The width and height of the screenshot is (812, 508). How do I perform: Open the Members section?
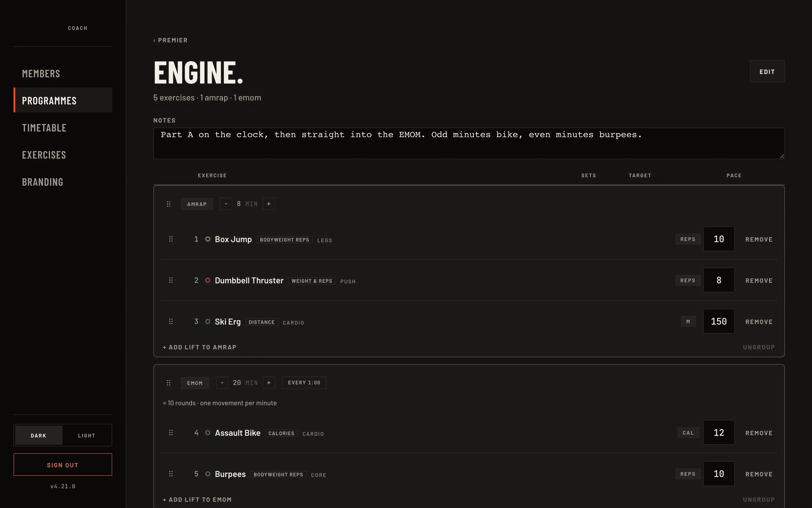[x=63, y=74]
